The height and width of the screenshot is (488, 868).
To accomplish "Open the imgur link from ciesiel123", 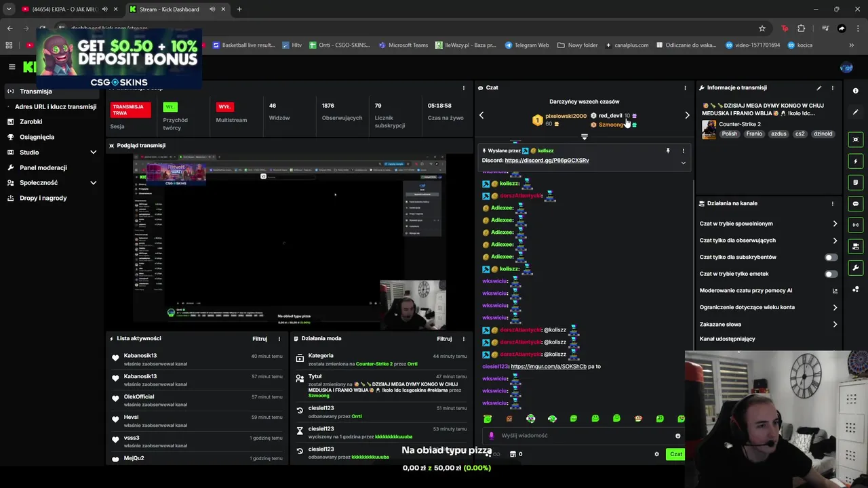I will click(549, 367).
